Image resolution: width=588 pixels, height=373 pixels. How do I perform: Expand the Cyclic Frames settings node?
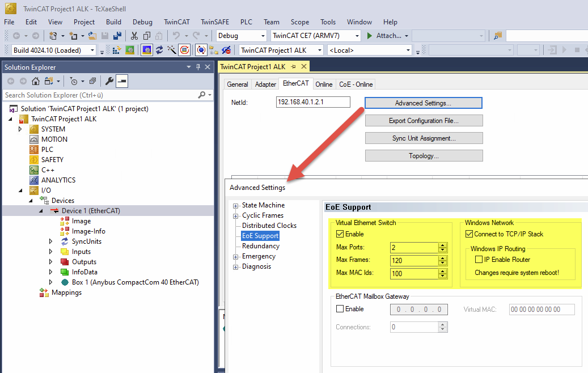coord(235,216)
